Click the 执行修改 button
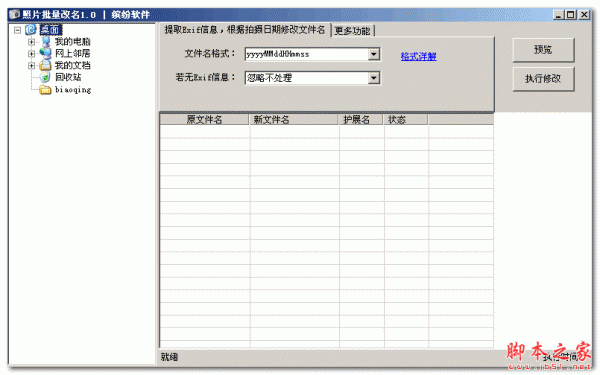The width and height of the screenshot is (600, 375). (543, 79)
